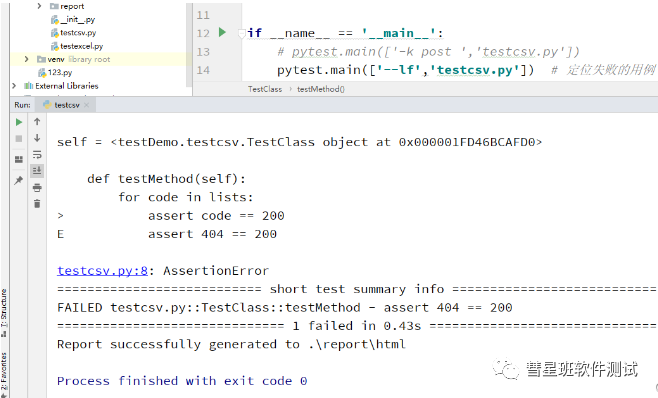
Task: Open testexcel.py in project tree
Action: 81,46
